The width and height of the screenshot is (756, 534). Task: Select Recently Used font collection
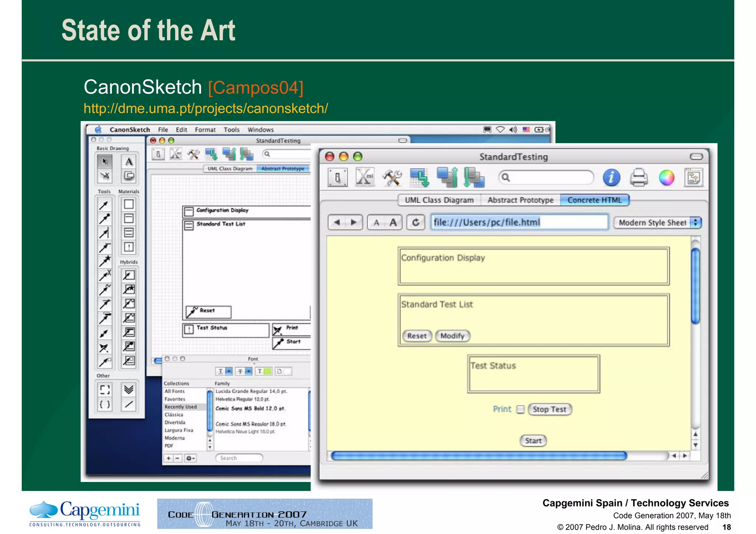tap(185, 407)
